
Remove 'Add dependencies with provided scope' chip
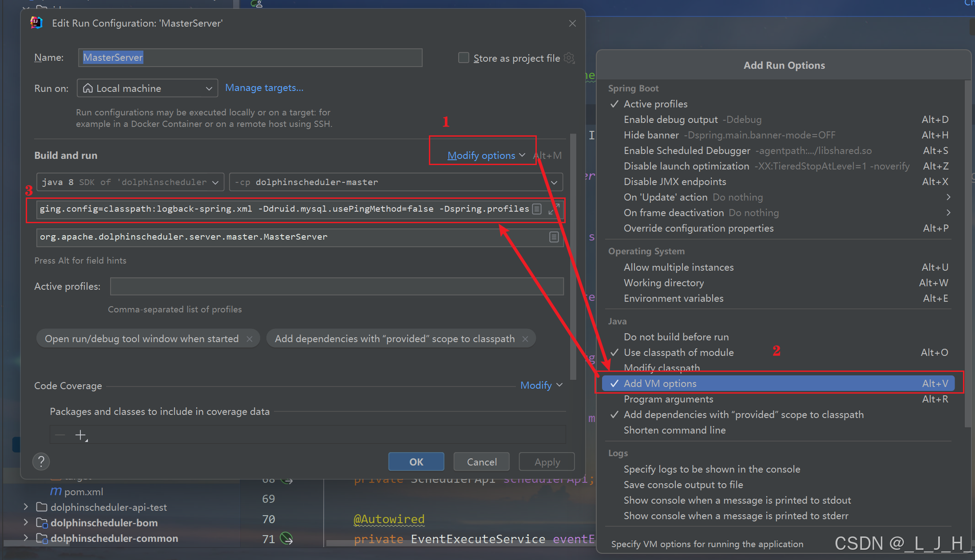point(525,339)
